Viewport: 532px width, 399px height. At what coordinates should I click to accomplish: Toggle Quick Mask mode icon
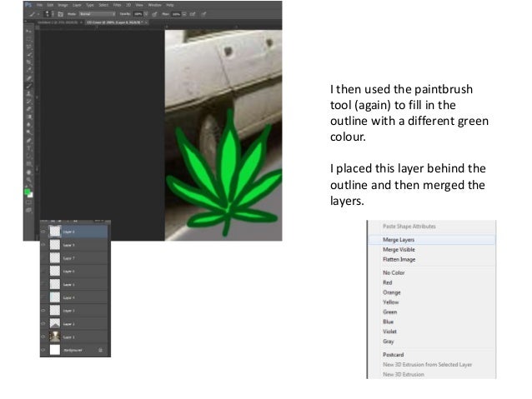click(x=29, y=202)
